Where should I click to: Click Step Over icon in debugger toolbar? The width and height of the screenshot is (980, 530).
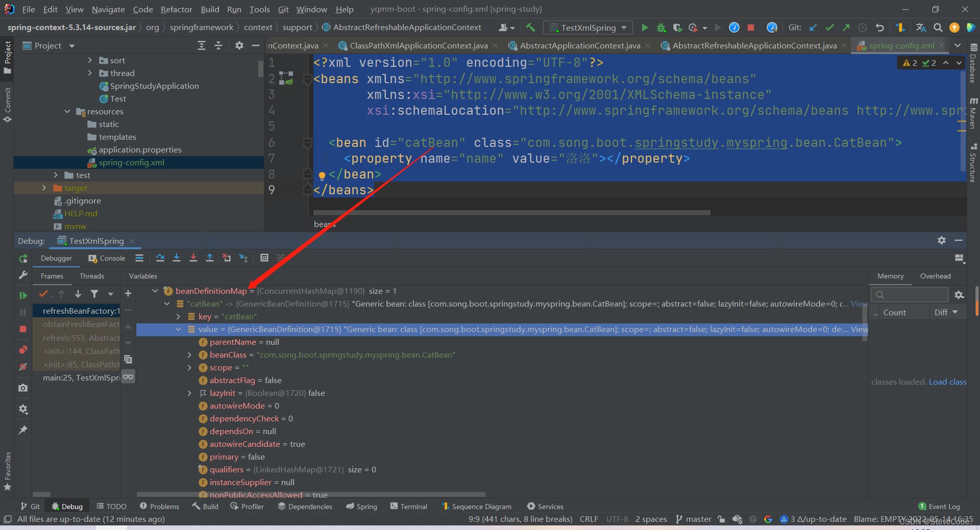[x=160, y=258]
